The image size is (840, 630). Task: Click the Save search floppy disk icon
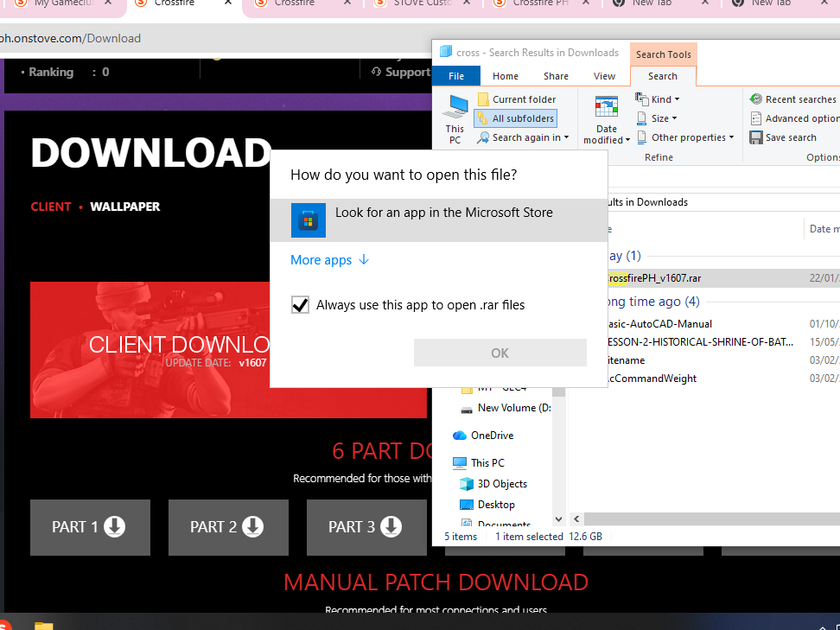coord(756,137)
